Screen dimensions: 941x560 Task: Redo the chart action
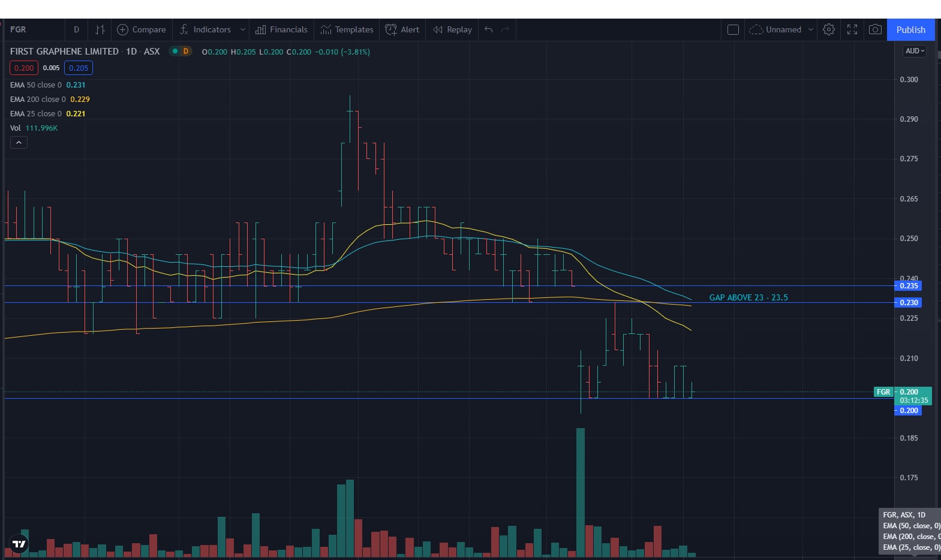pos(505,29)
